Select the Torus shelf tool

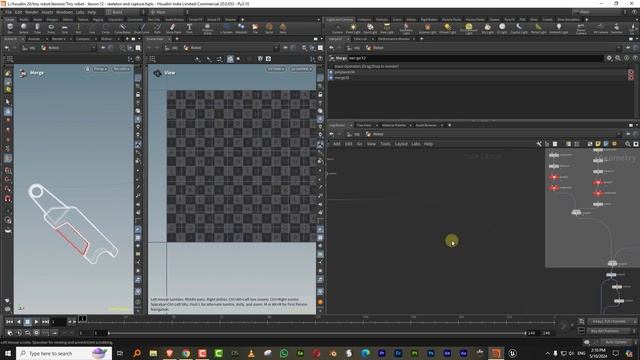coord(51,28)
